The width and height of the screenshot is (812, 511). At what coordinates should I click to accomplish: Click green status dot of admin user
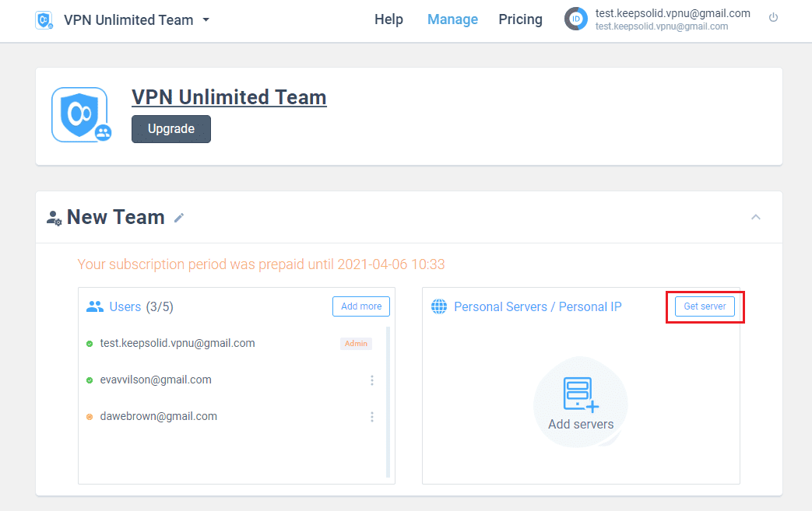click(x=90, y=344)
